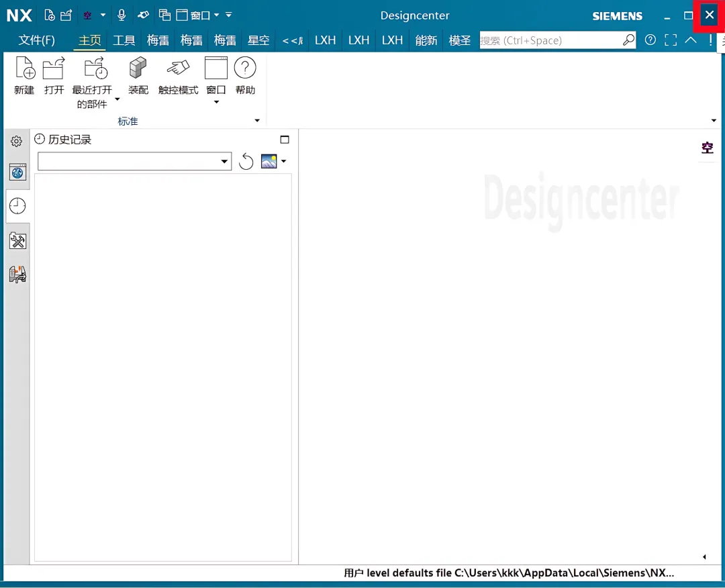Expand the 最近打开的部件 dropdown arrow

pyautogui.click(x=117, y=99)
